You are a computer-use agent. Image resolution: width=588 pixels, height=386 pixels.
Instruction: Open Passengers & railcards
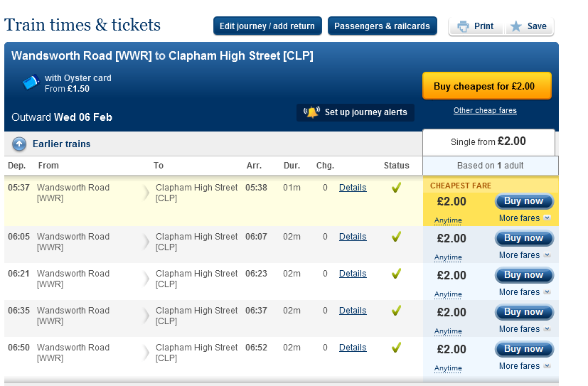coord(382,26)
